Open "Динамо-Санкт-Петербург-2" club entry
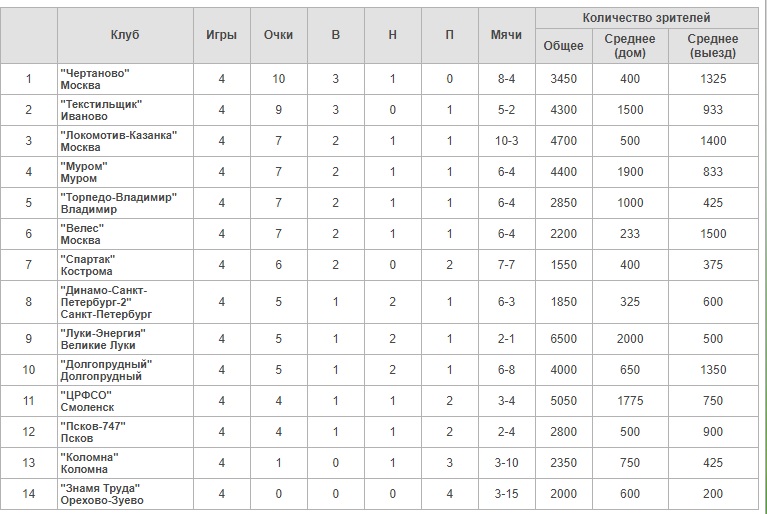This screenshot has height=514, width=767. [x=106, y=302]
